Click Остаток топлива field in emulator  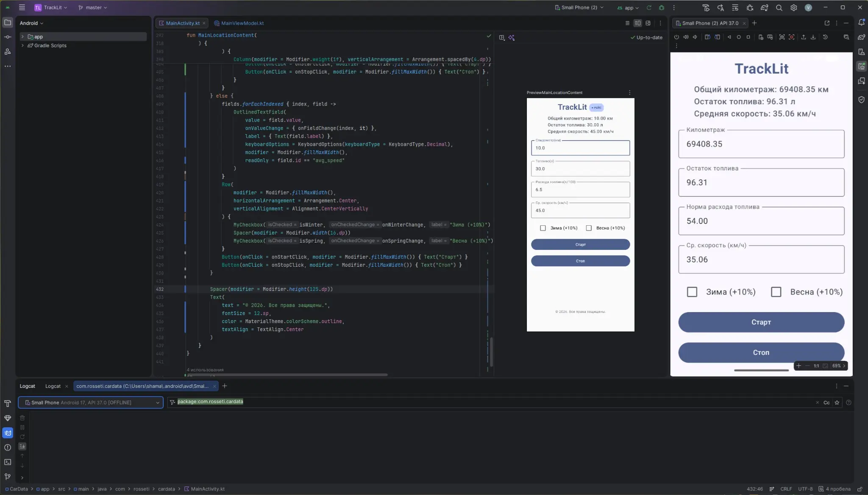[x=761, y=183]
